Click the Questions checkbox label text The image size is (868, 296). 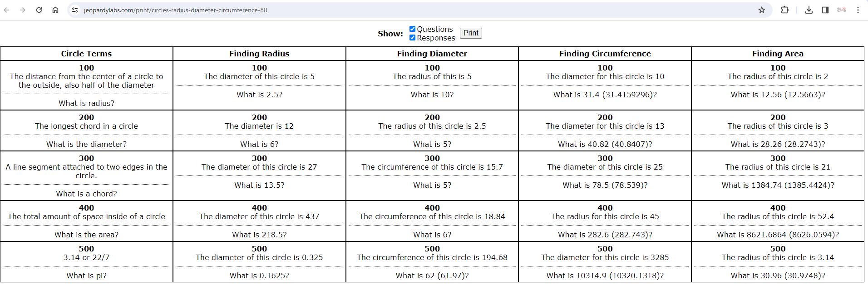[x=435, y=29]
